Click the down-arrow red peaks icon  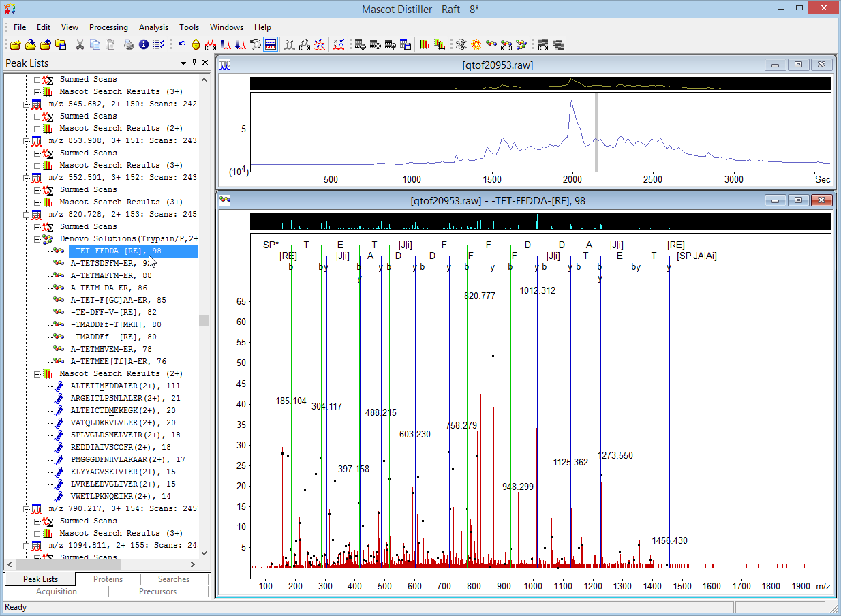[x=241, y=45]
